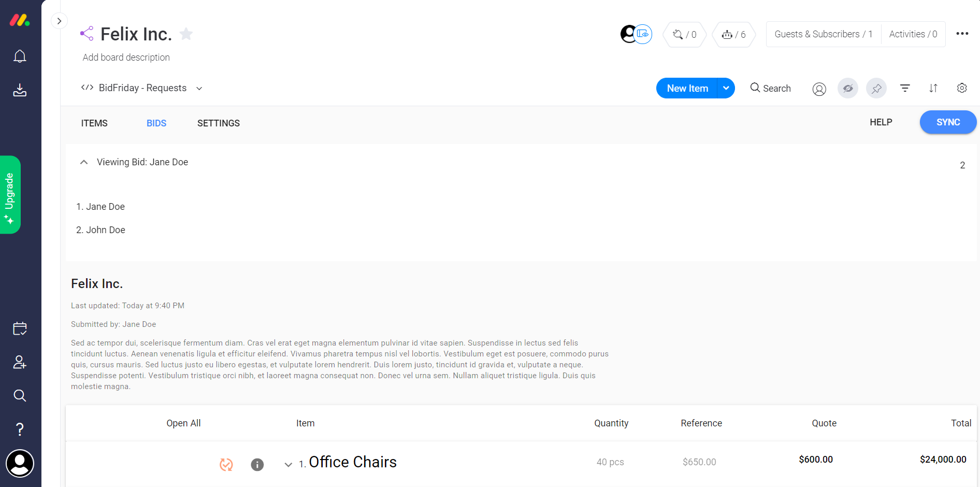Image resolution: width=980 pixels, height=487 pixels.
Task: Click the invite members icon in sidebar
Action: coord(20,362)
